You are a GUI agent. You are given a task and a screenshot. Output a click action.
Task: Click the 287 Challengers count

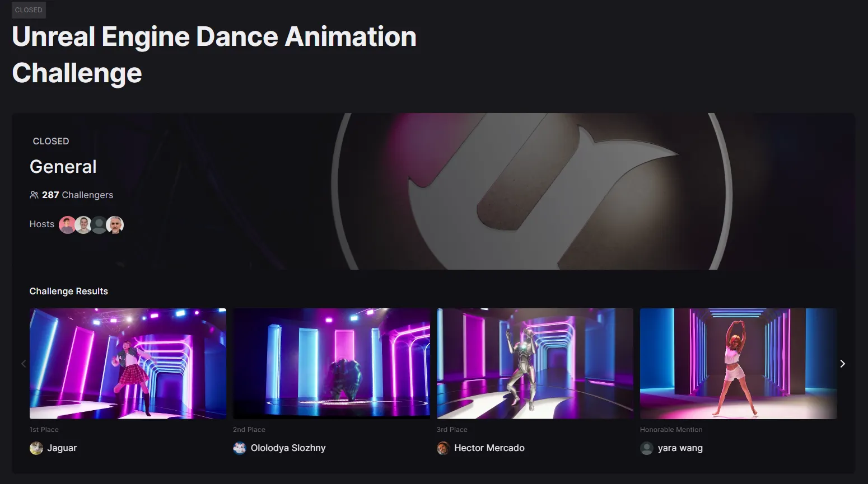[77, 195]
